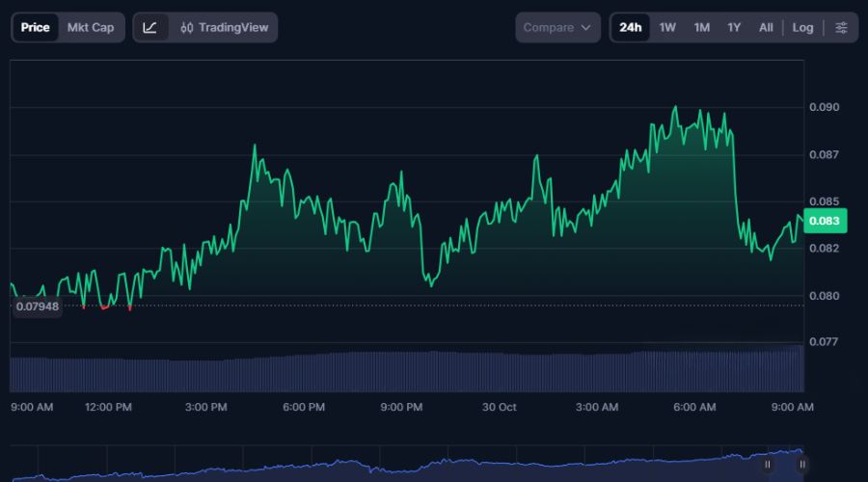Click the 0.077 price axis label
Image resolution: width=868 pixels, height=482 pixels.
click(x=824, y=342)
